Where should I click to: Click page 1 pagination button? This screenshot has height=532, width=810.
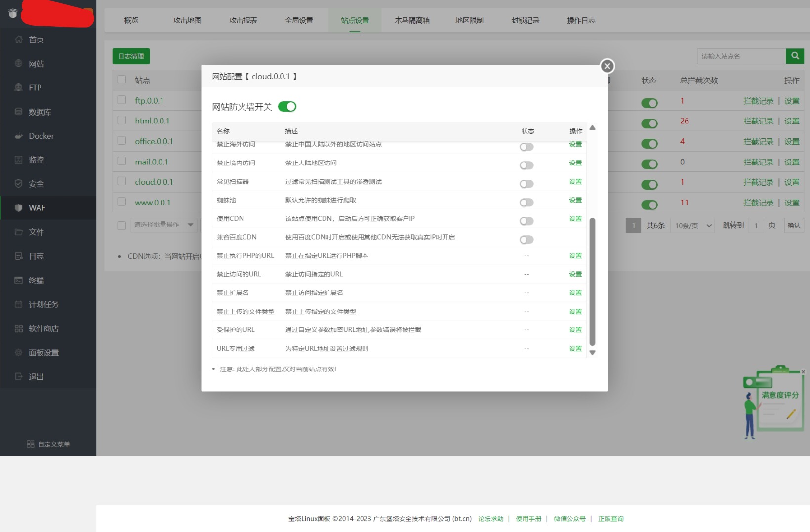633,226
